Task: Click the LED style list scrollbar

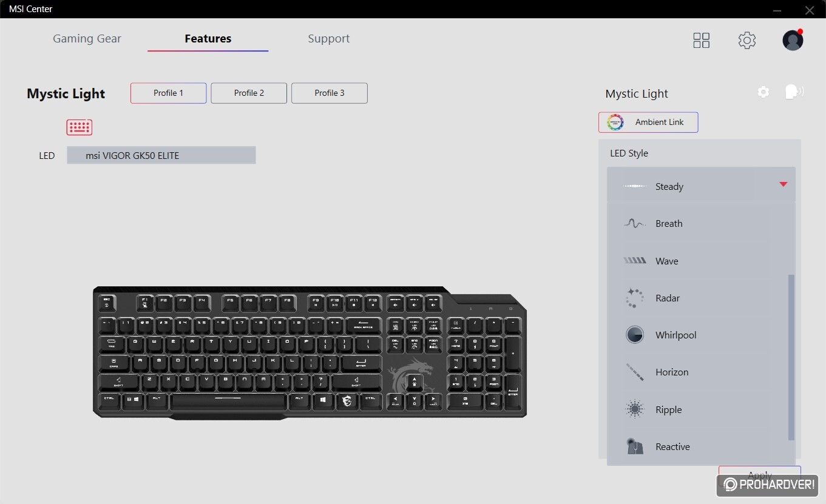Action: 791,357
